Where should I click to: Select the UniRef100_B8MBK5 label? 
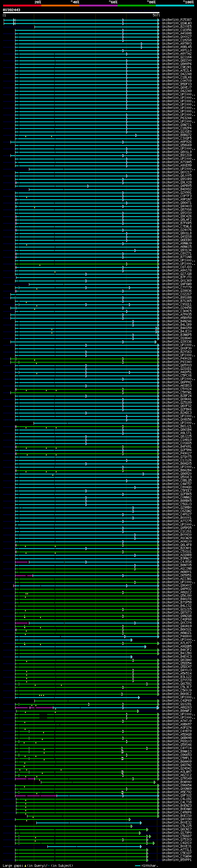177,501
